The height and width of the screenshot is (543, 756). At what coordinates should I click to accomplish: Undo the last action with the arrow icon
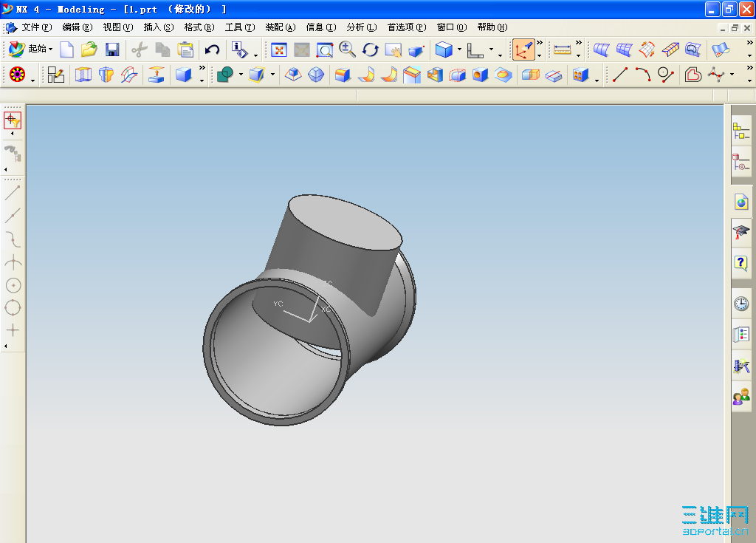212,49
